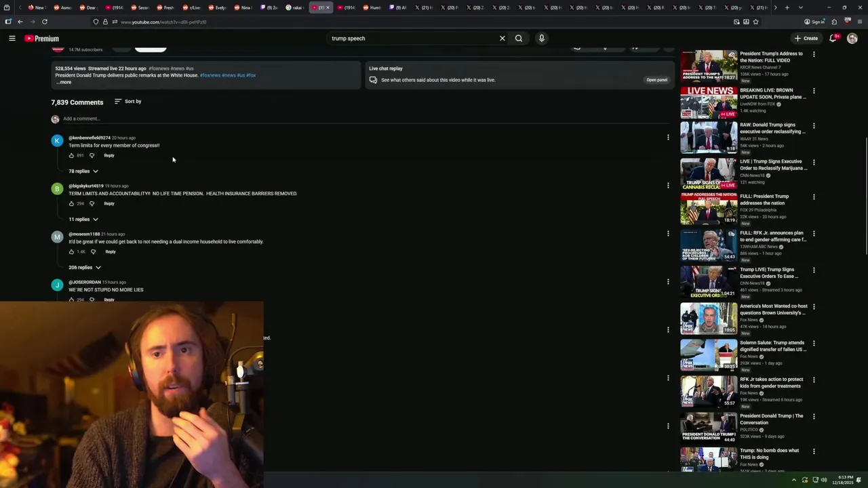Close the active YouTube tab
Viewport: 868px width, 488px height.
coord(328,7)
